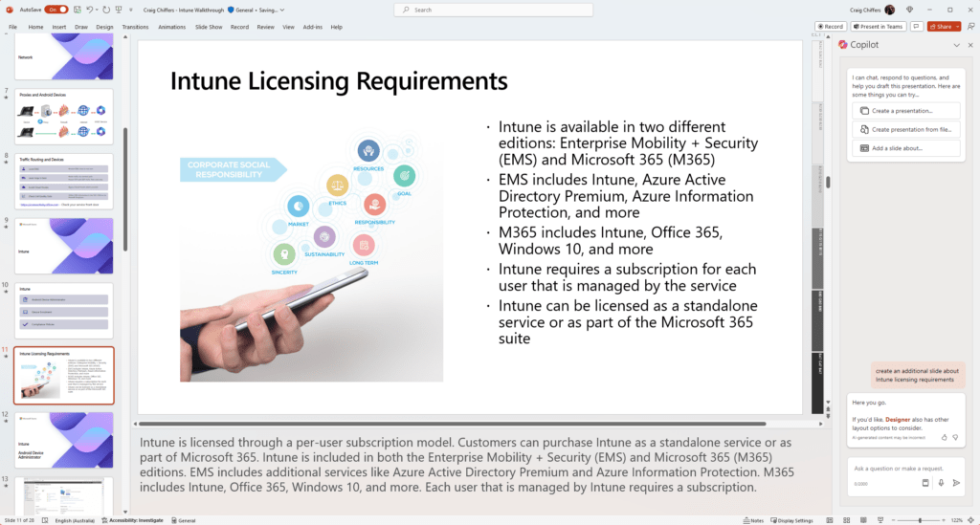Open the Help tab
Viewport: 980px width, 525px height.
[336, 28]
